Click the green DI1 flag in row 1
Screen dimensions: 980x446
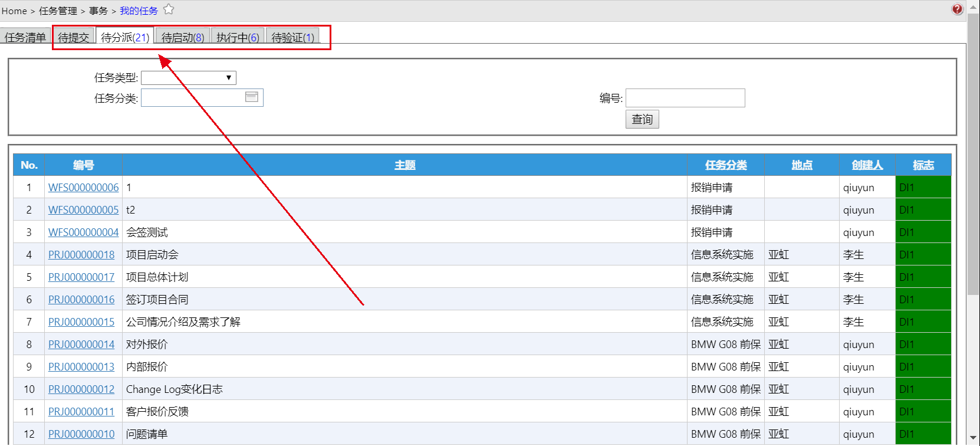point(923,188)
